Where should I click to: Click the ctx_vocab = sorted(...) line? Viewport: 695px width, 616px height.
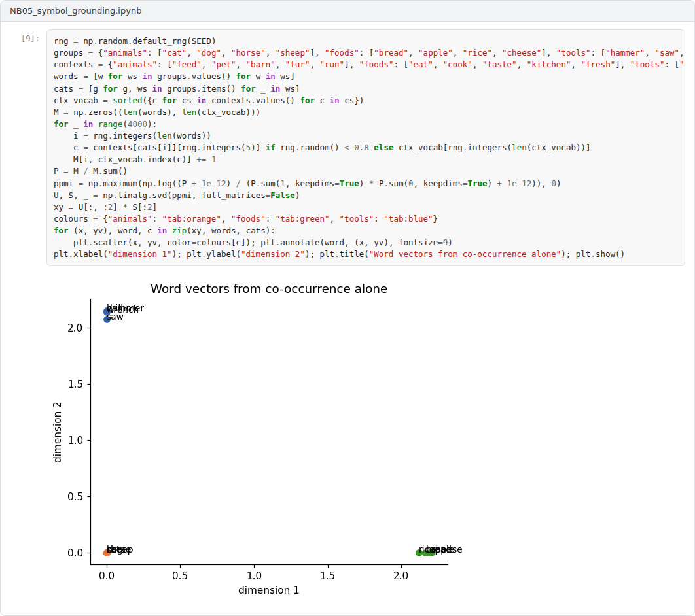pos(208,101)
